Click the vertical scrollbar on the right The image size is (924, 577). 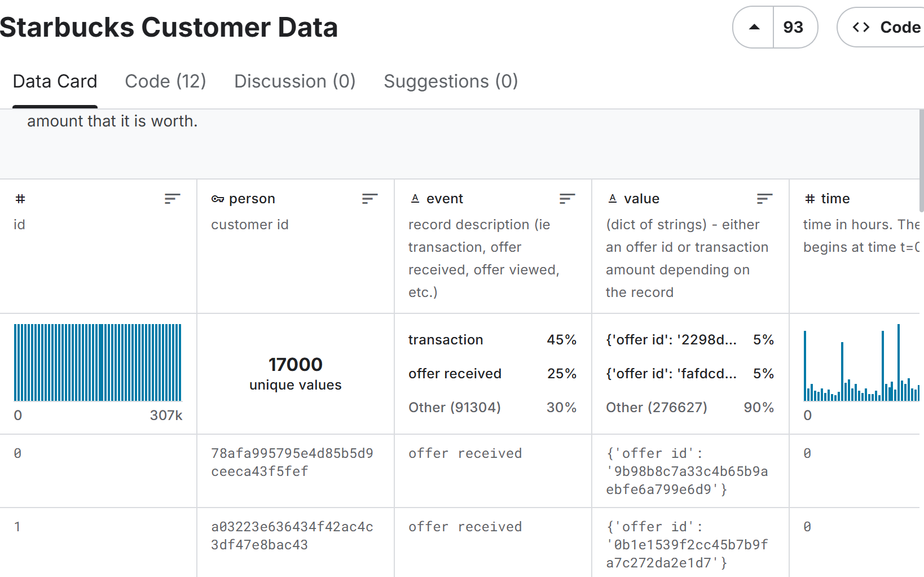pyautogui.click(x=922, y=161)
